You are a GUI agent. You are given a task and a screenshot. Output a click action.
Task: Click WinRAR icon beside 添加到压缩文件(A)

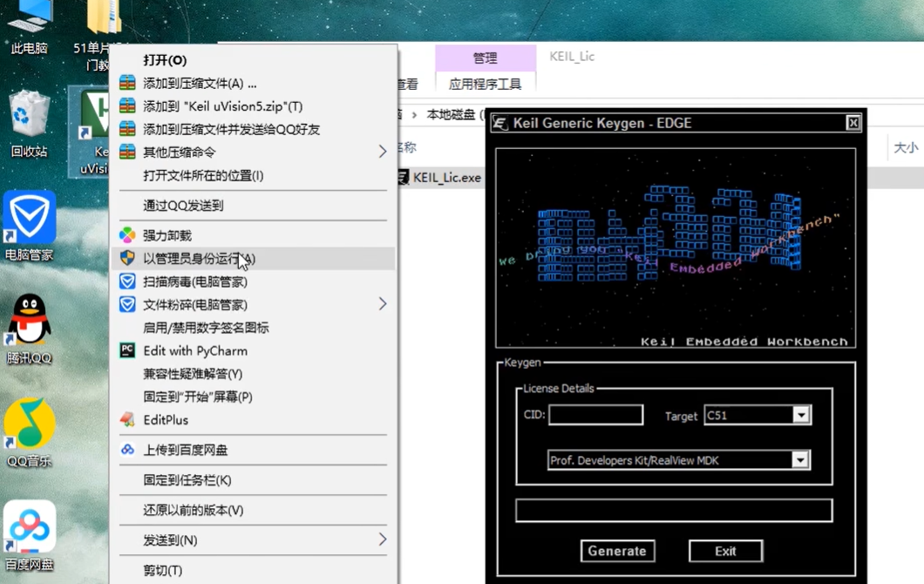pos(127,83)
